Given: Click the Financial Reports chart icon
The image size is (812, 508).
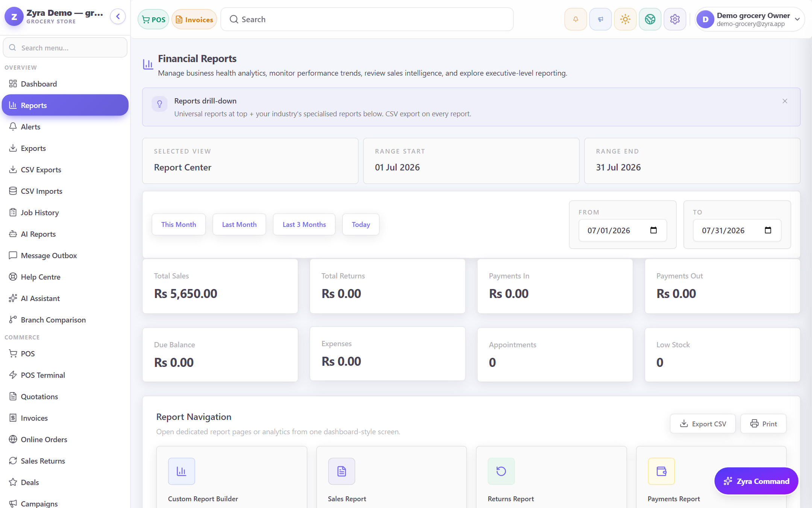Looking at the screenshot, I should (x=148, y=64).
